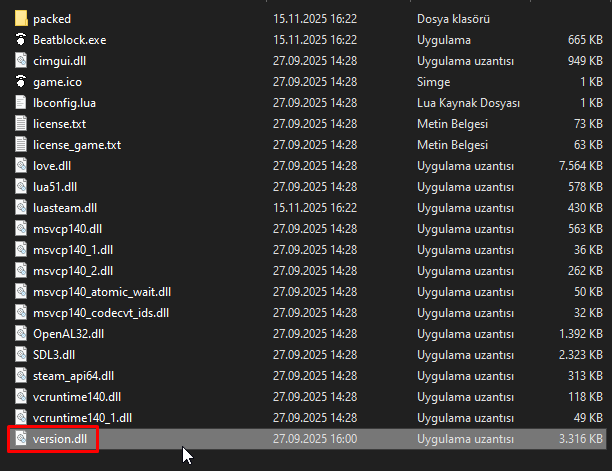Click the vcruntime140.dll file icon

click(21, 397)
